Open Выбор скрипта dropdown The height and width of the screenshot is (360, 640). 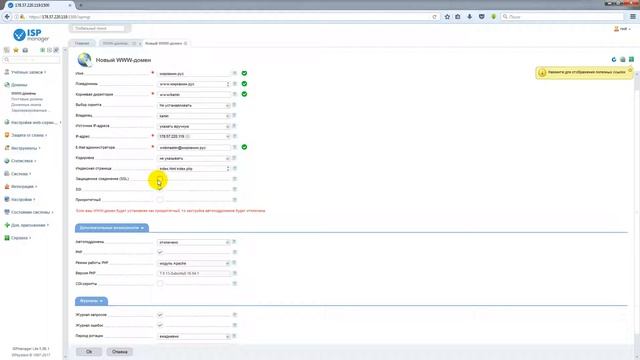coord(194,105)
